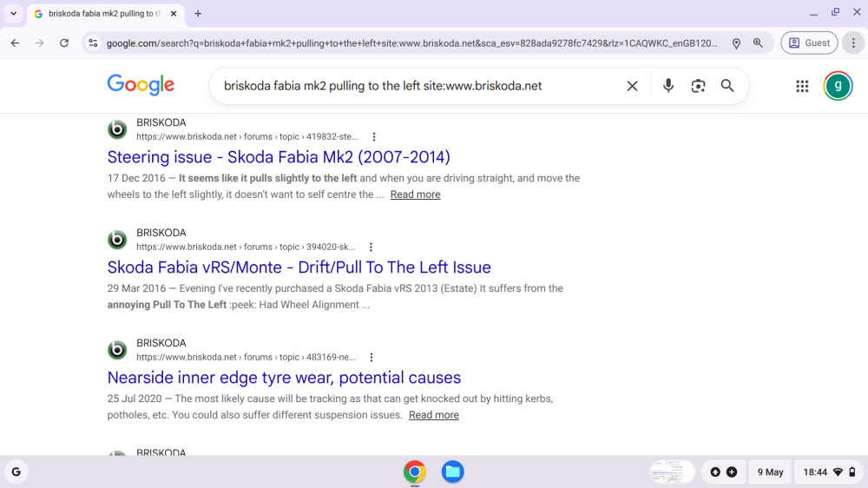Click BRISKODA site name of first result
This screenshot has height=488, width=868.
[161, 122]
